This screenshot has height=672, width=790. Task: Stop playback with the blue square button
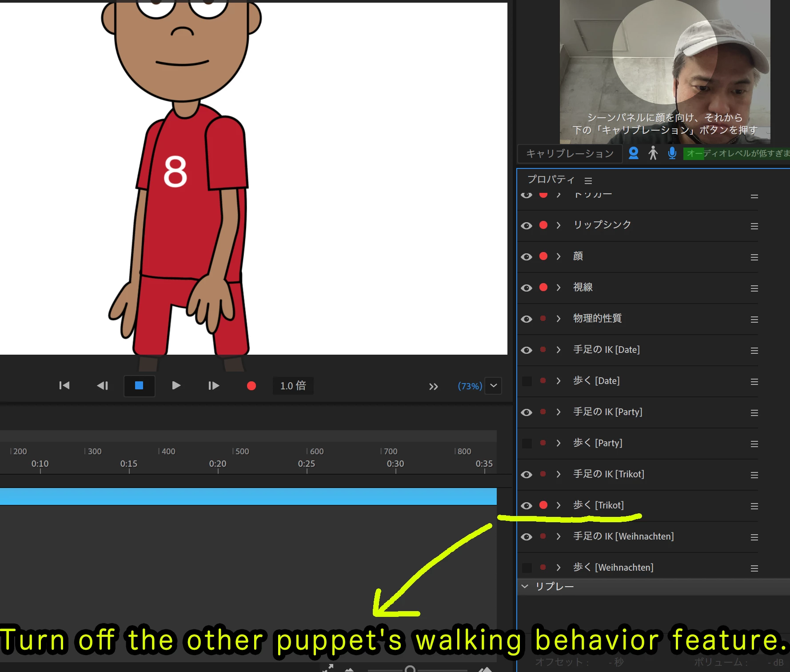pos(139,385)
